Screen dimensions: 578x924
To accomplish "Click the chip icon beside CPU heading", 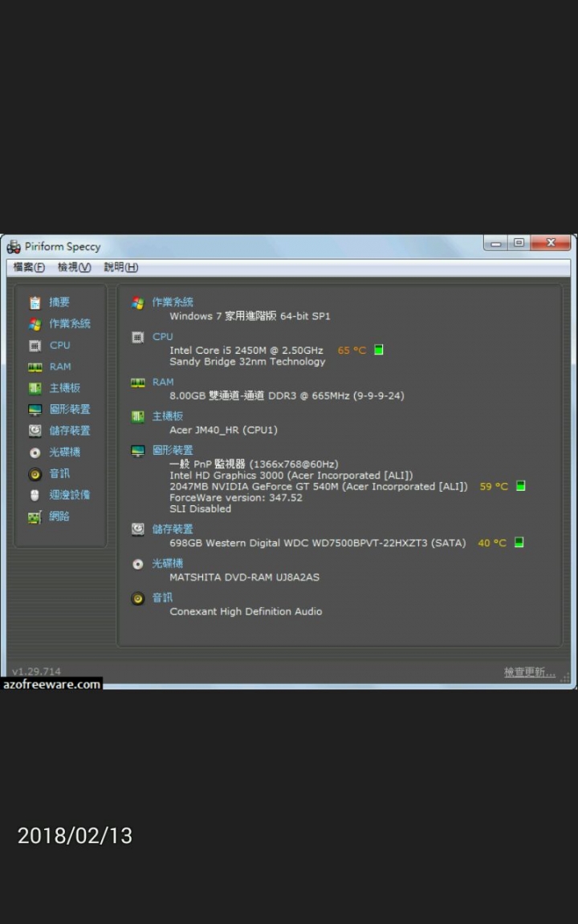I will (138, 337).
